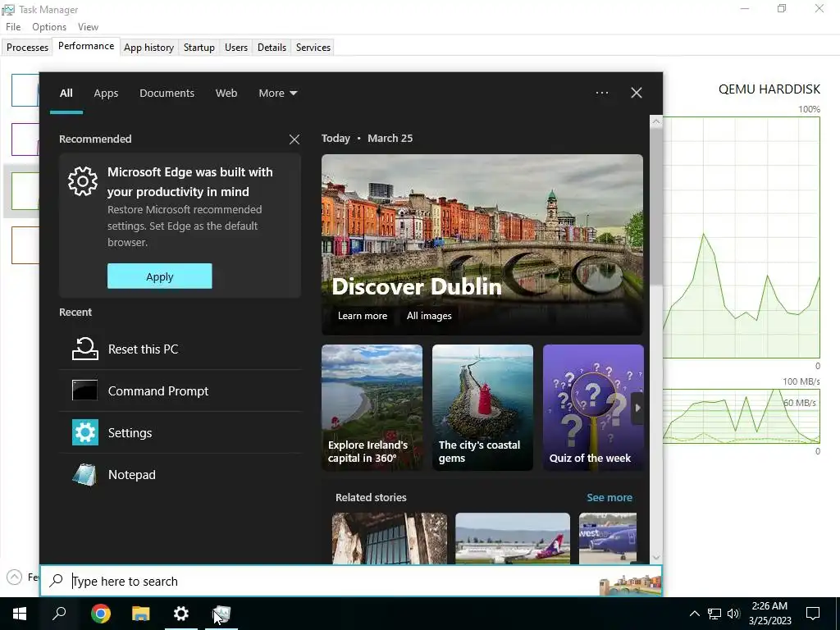Switch to Settings app in taskbar
840x630 pixels.
click(x=181, y=614)
